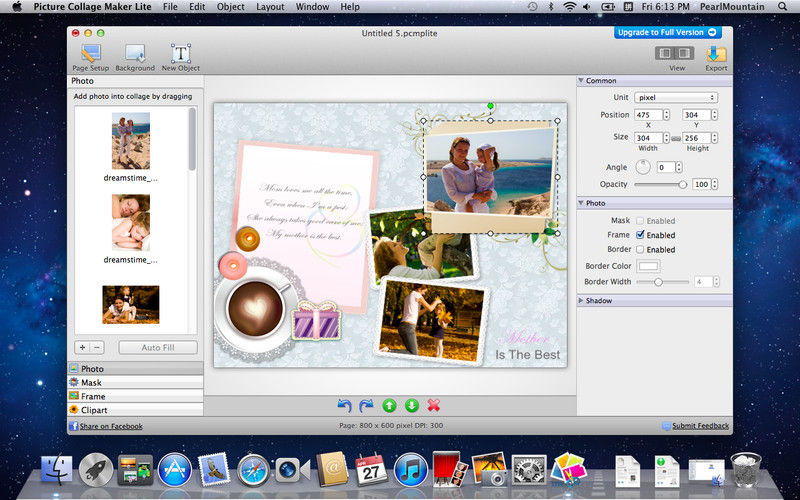Click the blue undo arrow

point(345,405)
